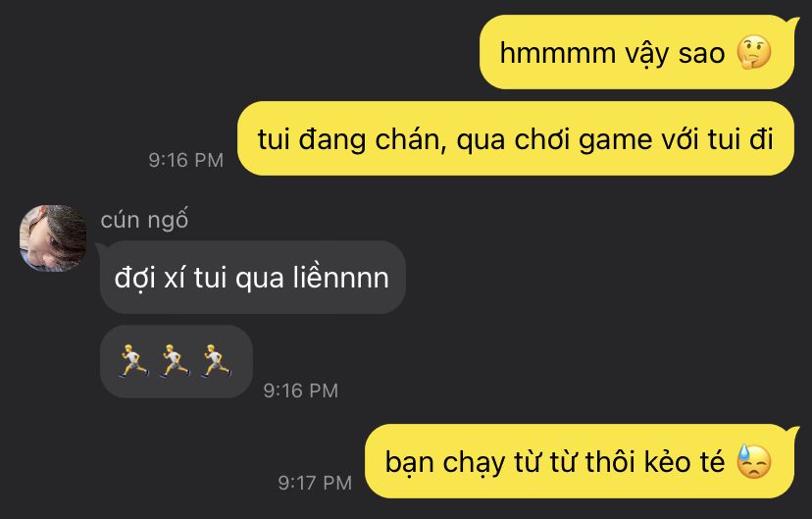This screenshot has width=812, height=519.
Task: Select the "hmmmm vậy sao" message bubble
Action: [x=637, y=52]
